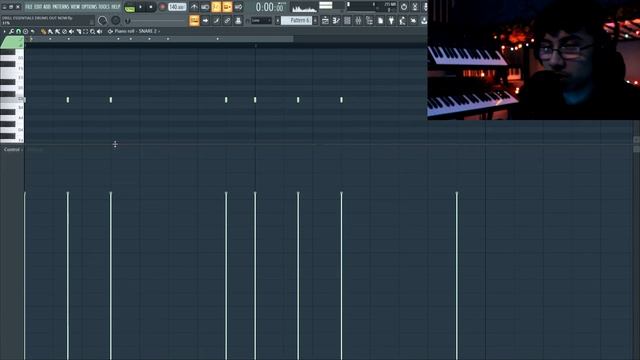Open the Pattern 6 selector
The width and height of the screenshot is (640, 360).
click(x=296, y=20)
